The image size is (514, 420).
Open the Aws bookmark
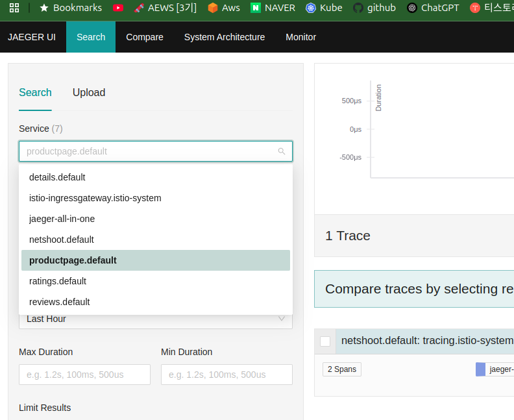click(x=224, y=8)
